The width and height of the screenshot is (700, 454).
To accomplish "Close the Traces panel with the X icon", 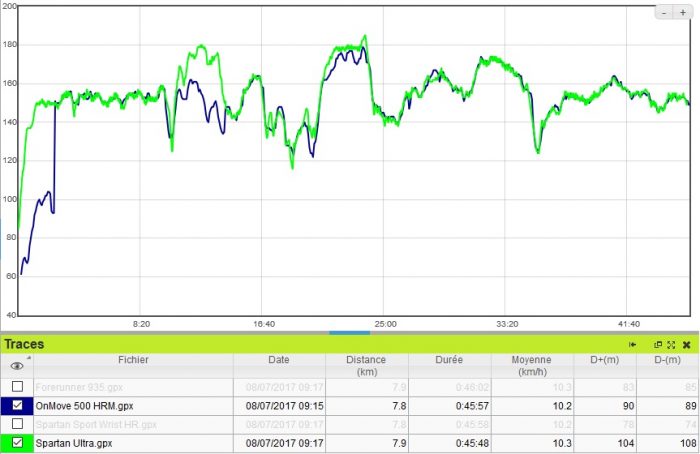I will click(x=686, y=344).
